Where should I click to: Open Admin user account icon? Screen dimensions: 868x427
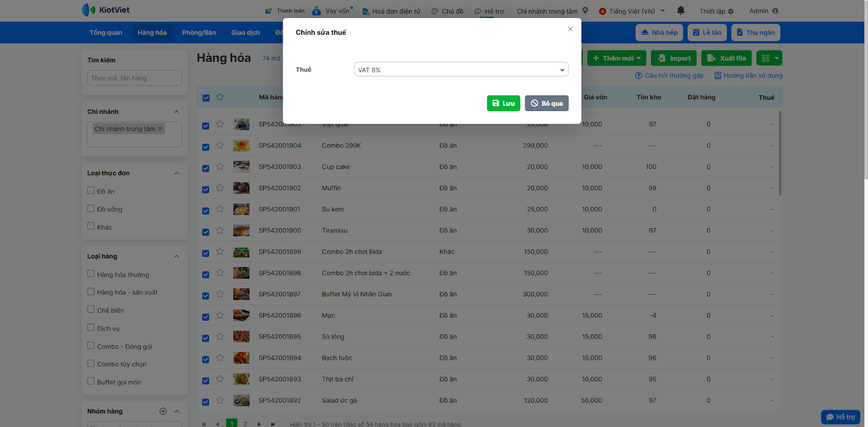(775, 11)
